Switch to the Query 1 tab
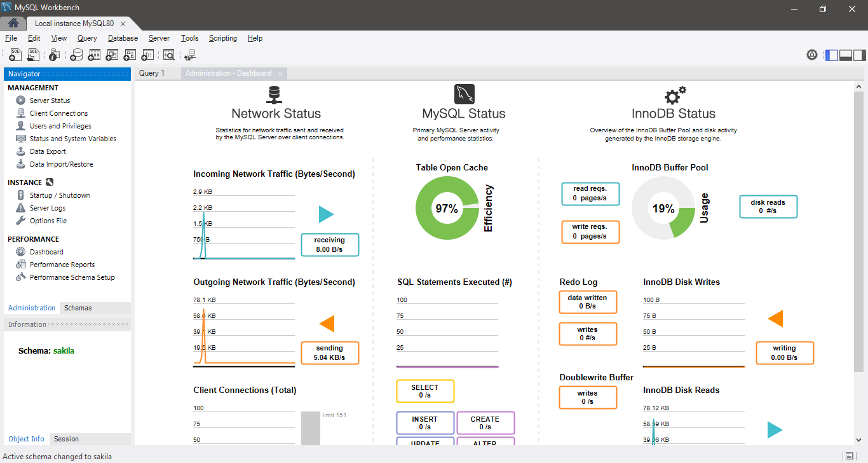The height and width of the screenshot is (463, 868). (153, 73)
